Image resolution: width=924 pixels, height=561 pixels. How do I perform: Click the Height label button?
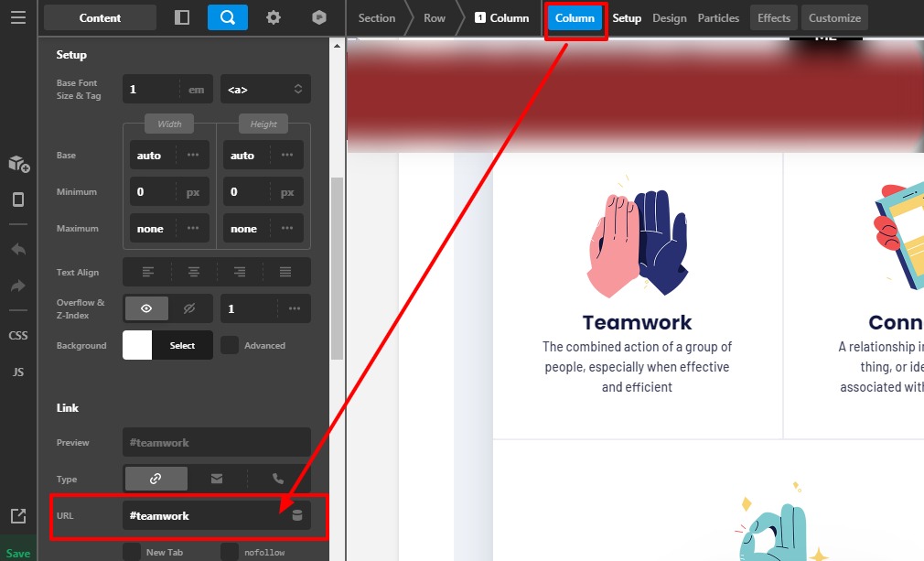pos(263,124)
